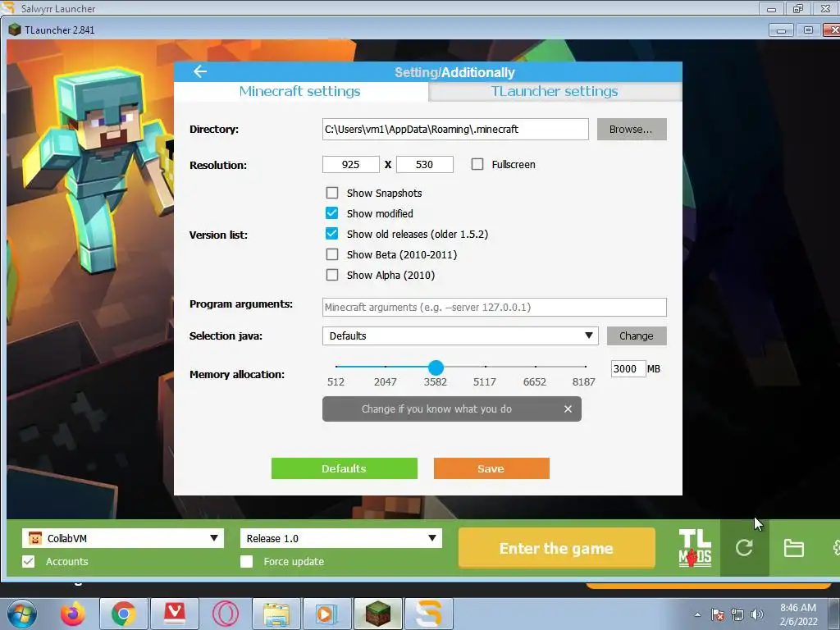This screenshot has width=840, height=630.
Task: Expand the Selection java Defaults dropdown
Action: point(460,336)
